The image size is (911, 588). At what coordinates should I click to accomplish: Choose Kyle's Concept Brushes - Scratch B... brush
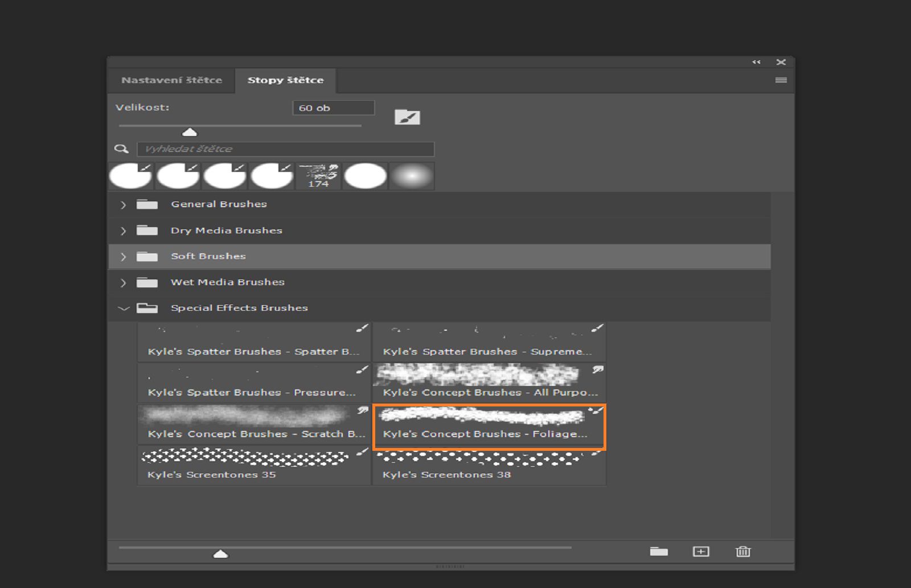(x=254, y=424)
